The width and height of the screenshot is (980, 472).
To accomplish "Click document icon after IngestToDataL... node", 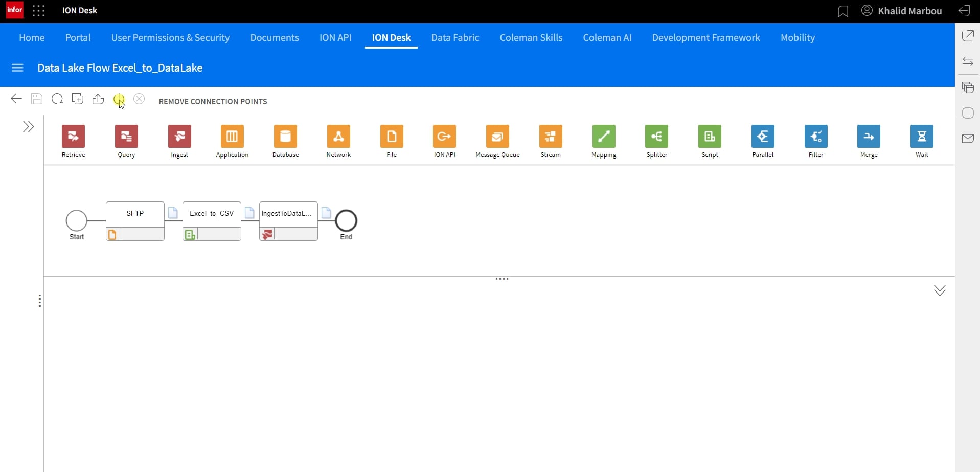I will tap(326, 212).
